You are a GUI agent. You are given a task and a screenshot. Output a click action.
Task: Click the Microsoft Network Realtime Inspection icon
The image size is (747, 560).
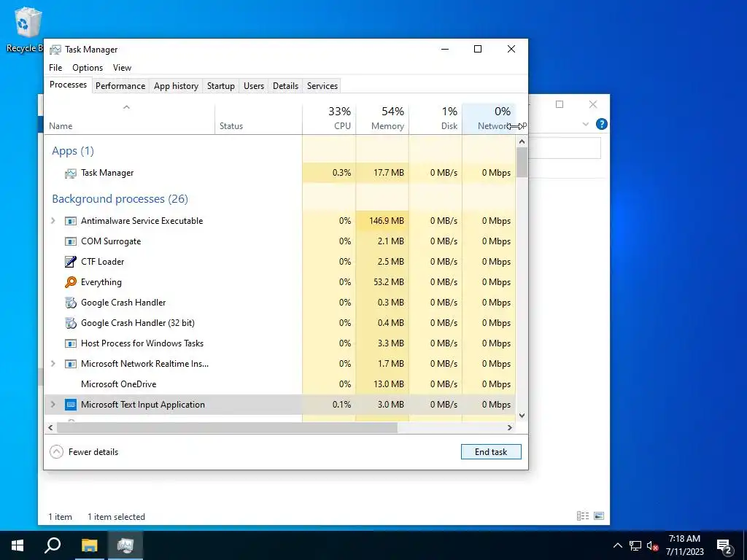[71, 364]
